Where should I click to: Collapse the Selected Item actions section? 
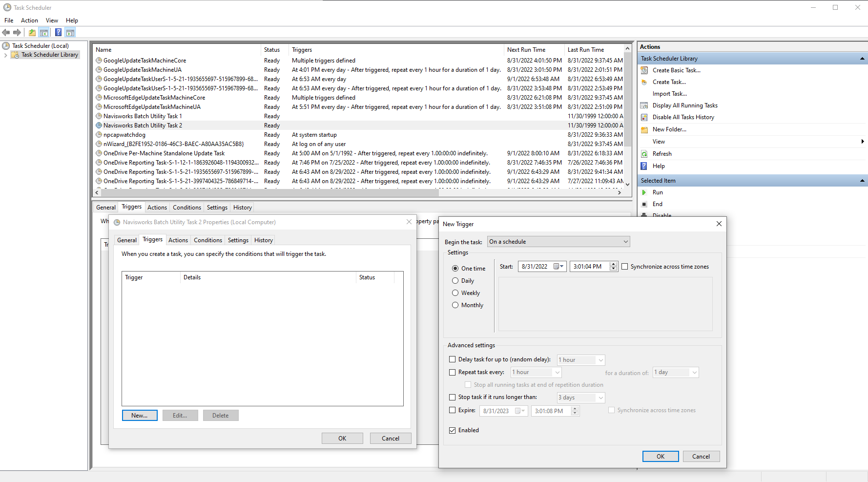tap(862, 181)
